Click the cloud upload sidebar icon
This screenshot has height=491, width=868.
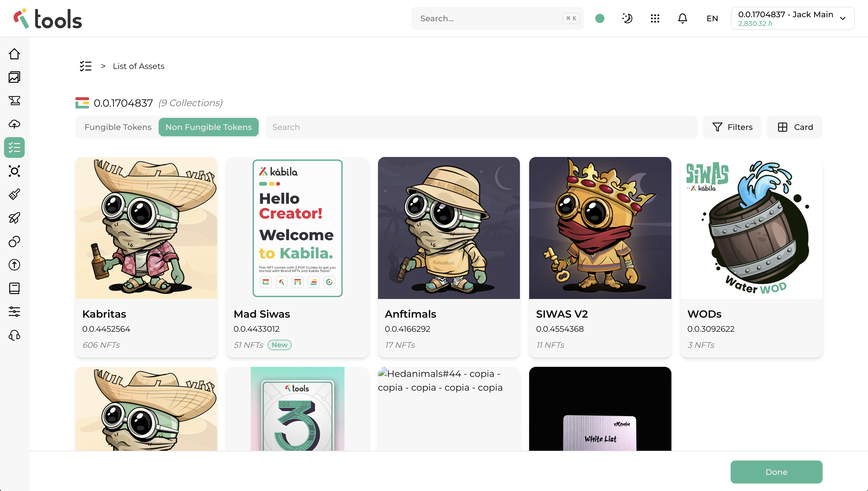pyautogui.click(x=14, y=124)
